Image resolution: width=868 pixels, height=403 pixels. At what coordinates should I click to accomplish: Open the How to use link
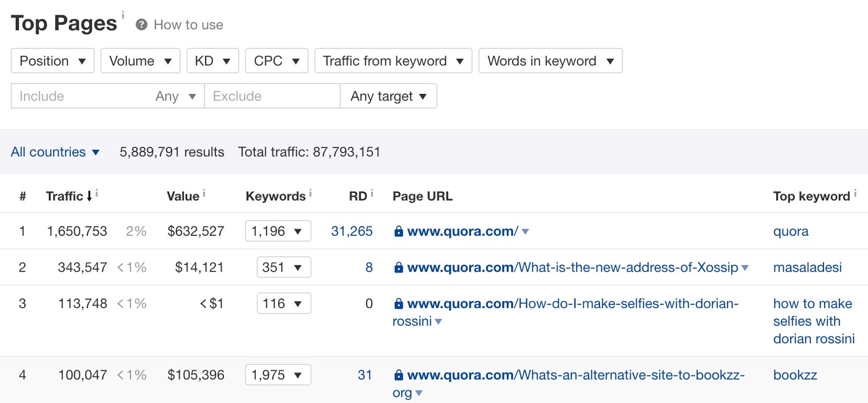click(188, 25)
